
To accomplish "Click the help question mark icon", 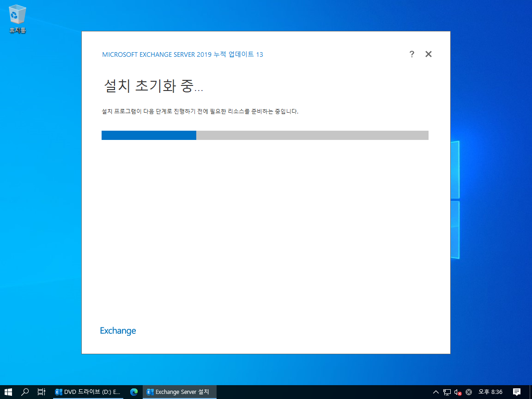I will point(411,54).
